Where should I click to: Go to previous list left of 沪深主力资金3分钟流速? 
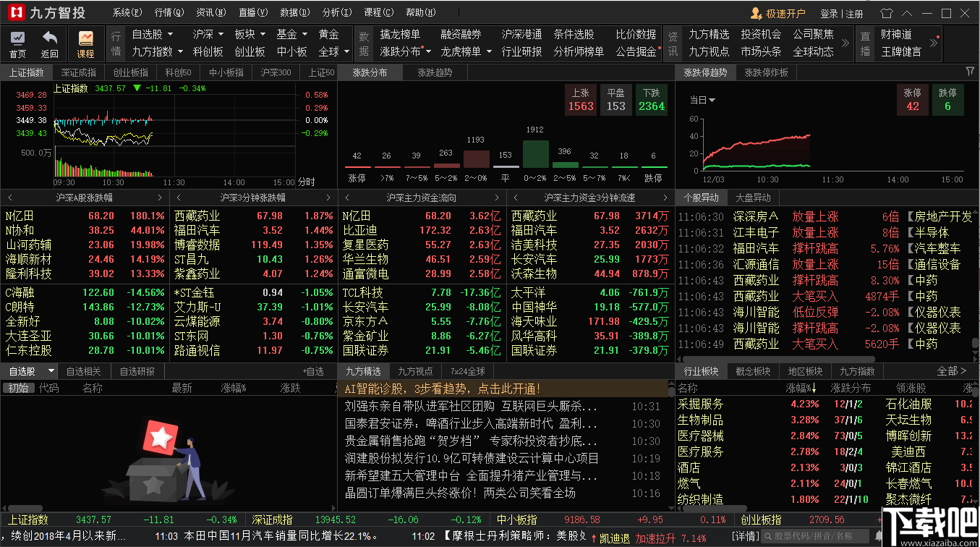516,198
